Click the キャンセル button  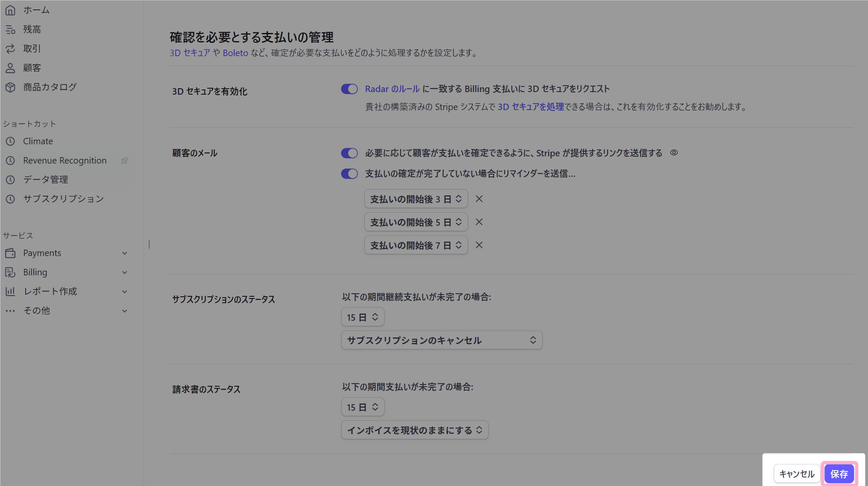pos(796,474)
